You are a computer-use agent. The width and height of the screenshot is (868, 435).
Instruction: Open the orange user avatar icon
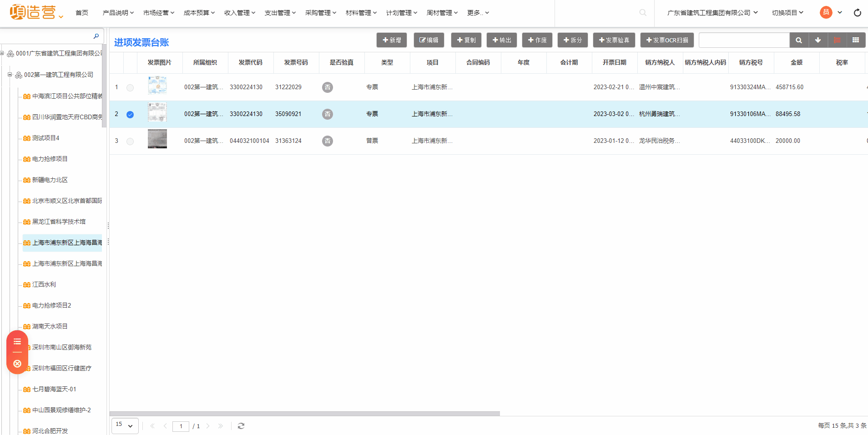tap(826, 12)
